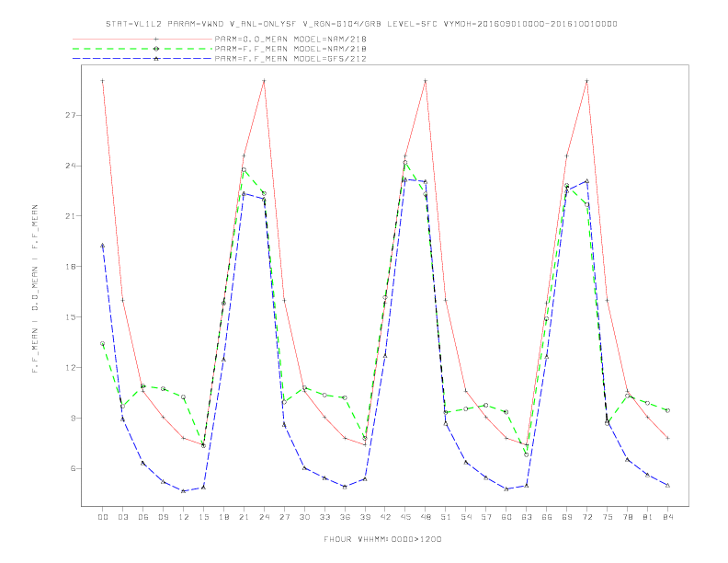The height and width of the screenshot is (563, 728).
Task: Click x-axis tick label 66
Action: click(x=547, y=517)
